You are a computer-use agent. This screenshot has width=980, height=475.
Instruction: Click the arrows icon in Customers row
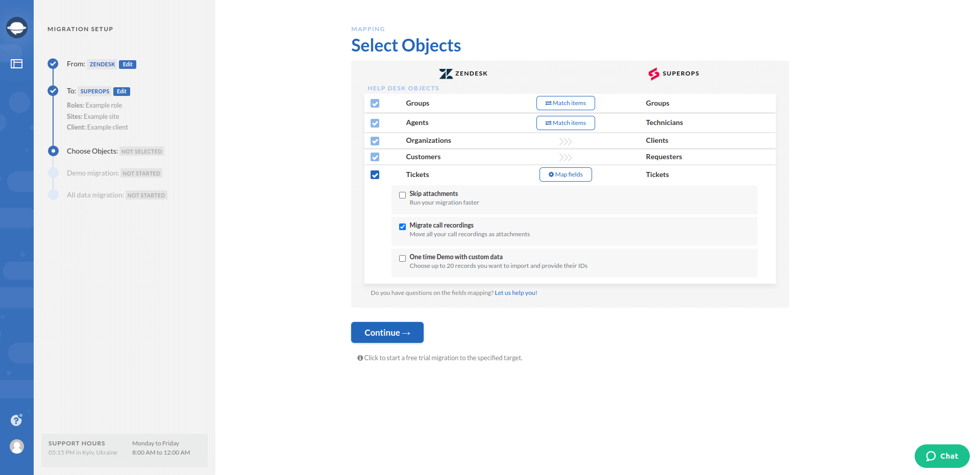(x=565, y=157)
